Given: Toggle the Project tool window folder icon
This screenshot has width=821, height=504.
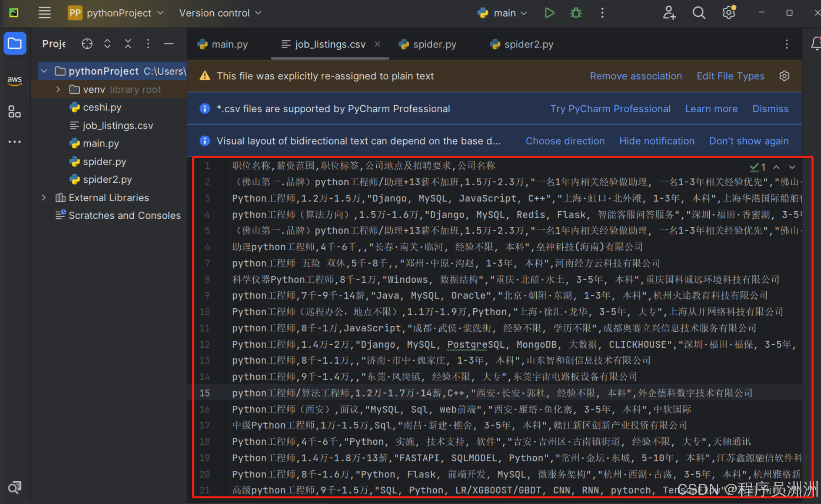Looking at the screenshot, I should click(15, 44).
